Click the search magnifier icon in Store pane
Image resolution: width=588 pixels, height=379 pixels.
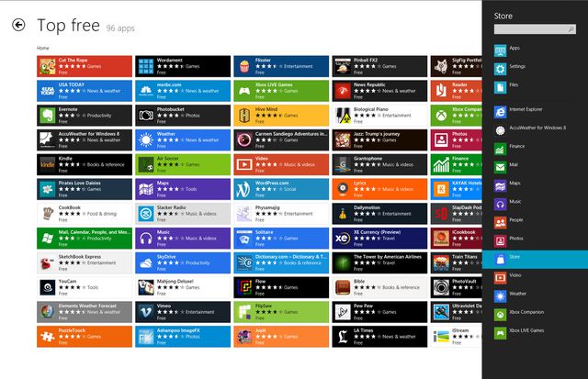pos(571,29)
